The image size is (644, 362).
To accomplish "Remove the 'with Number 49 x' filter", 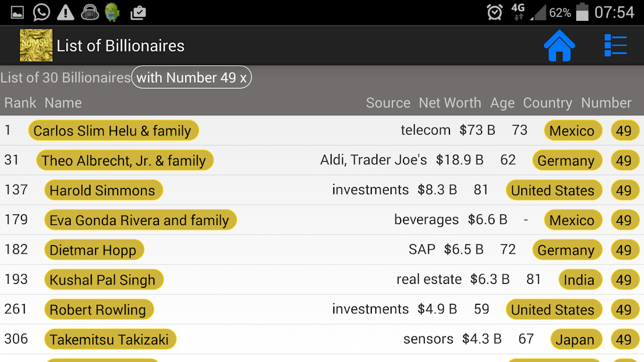I will click(191, 77).
